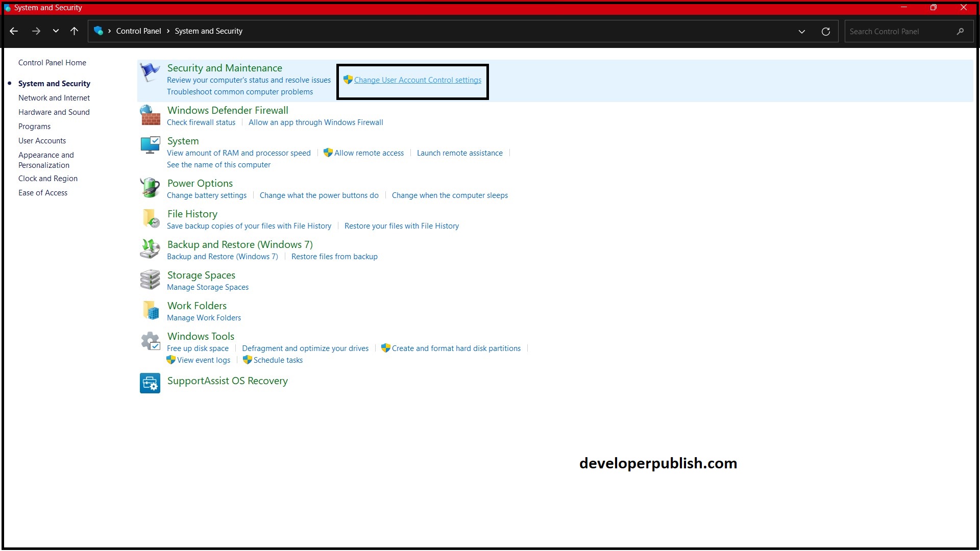The height and width of the screenshot is (551, 980).
Task: Click the UAC shield beside View event logs
Action: (170, 360)
